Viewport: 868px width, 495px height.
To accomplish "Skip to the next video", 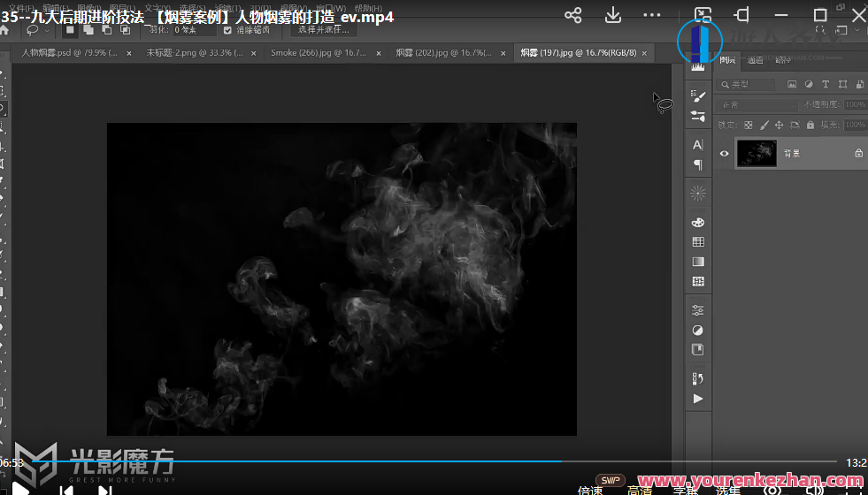I will (105, 490).
